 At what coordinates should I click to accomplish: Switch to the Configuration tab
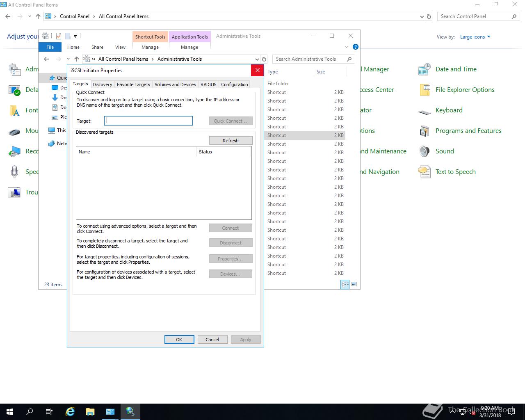point(234,84)
